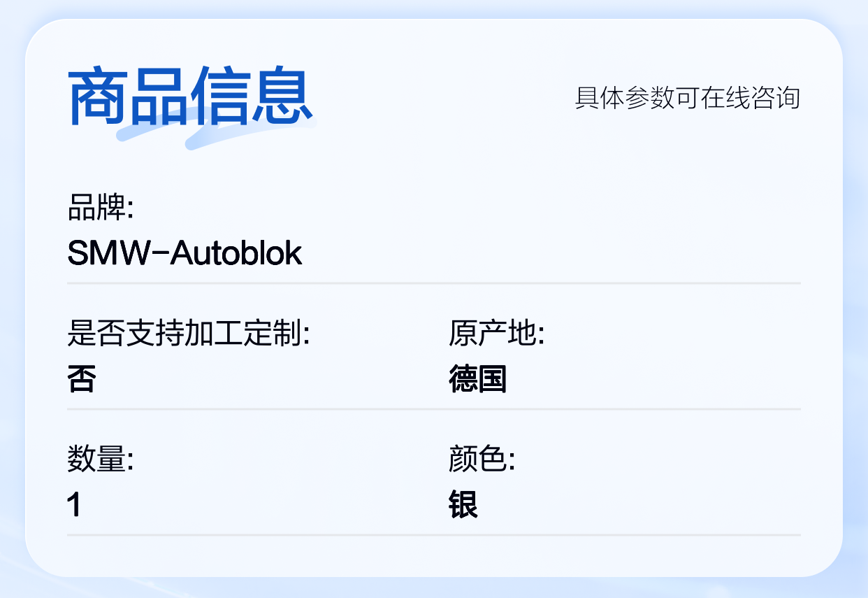868x598 pixels.
Task: Select the 否 value under customization
Action: pos(81,379)
